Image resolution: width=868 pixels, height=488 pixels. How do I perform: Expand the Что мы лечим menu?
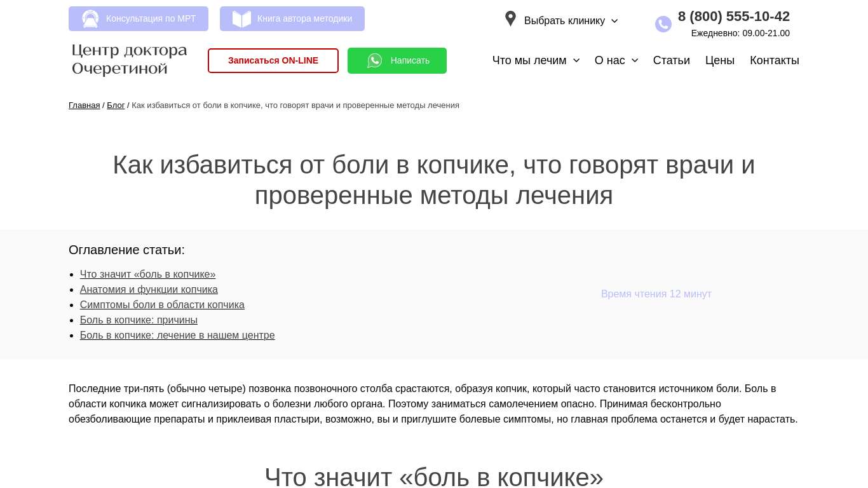point(536,60)
